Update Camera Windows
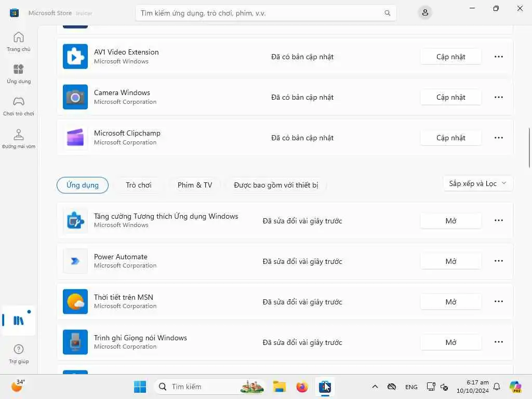The height and width of the screenshot is (399, 532). [450, 97]
